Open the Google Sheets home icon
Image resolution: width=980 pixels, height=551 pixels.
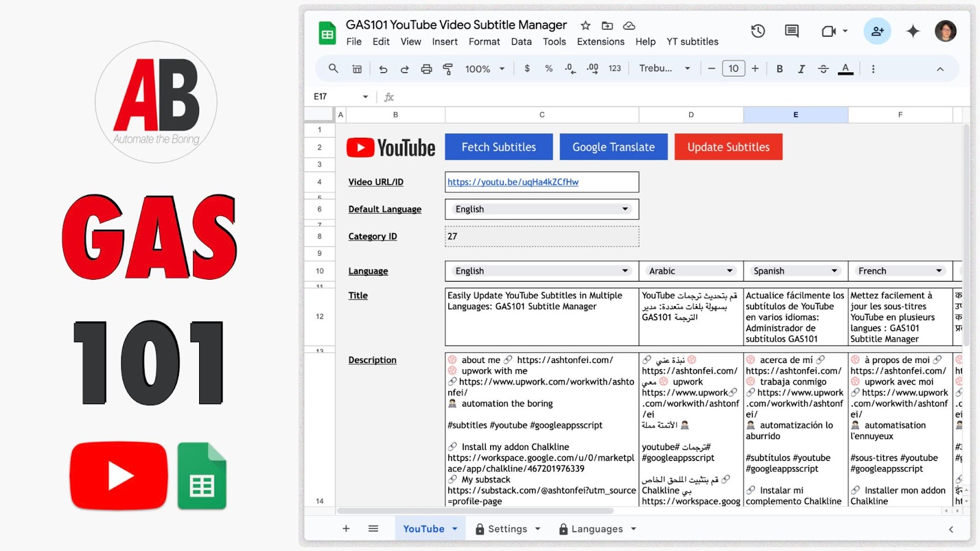click(x=327, y=33)
